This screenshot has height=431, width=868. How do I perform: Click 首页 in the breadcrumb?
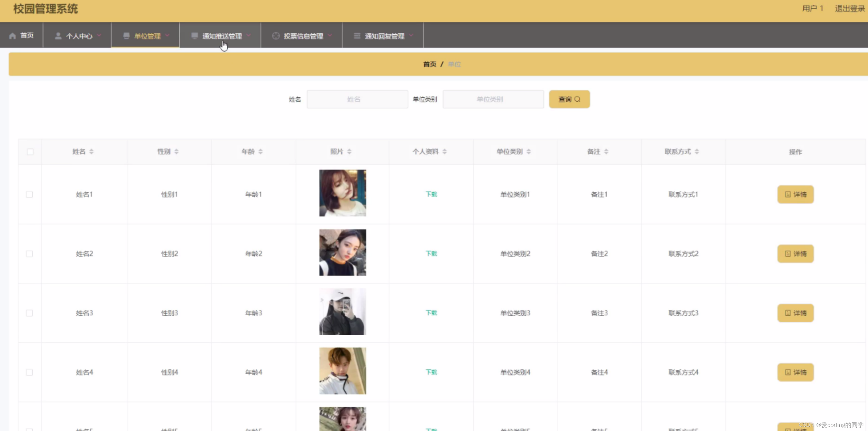(429, 64)
